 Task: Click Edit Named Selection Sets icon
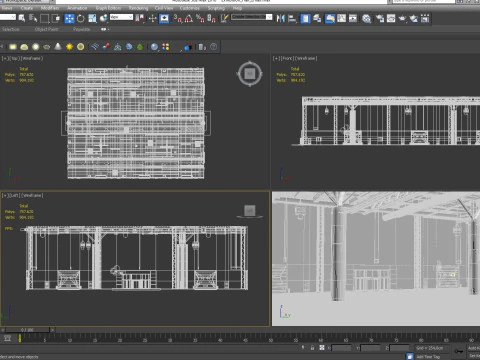(224, 18)
